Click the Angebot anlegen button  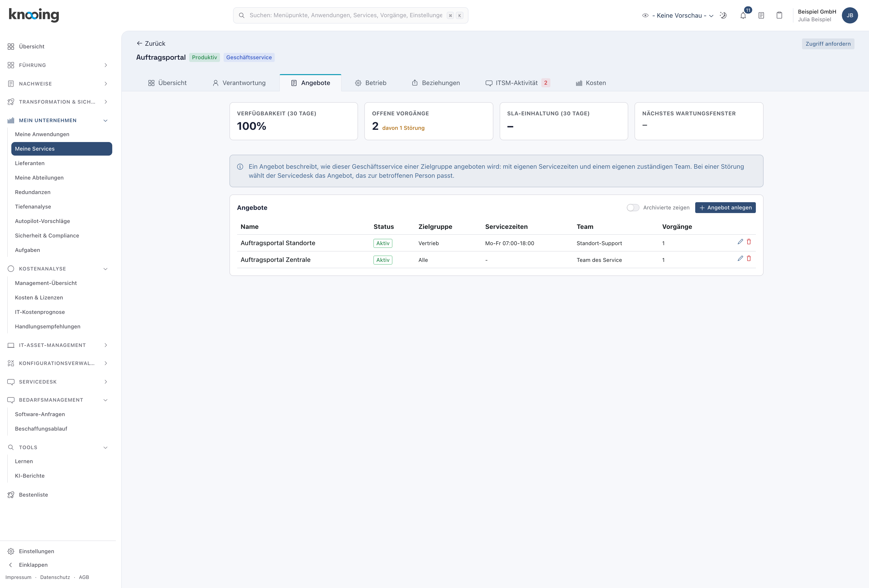725,208
